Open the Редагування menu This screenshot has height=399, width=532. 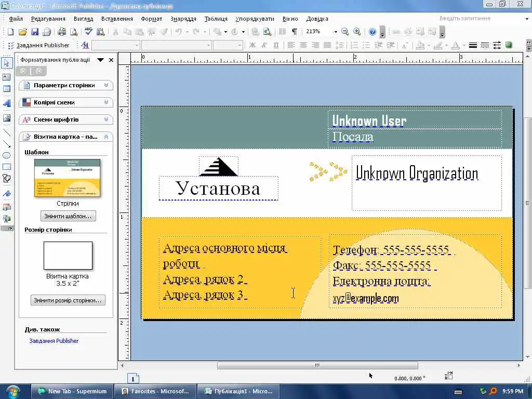48,19
